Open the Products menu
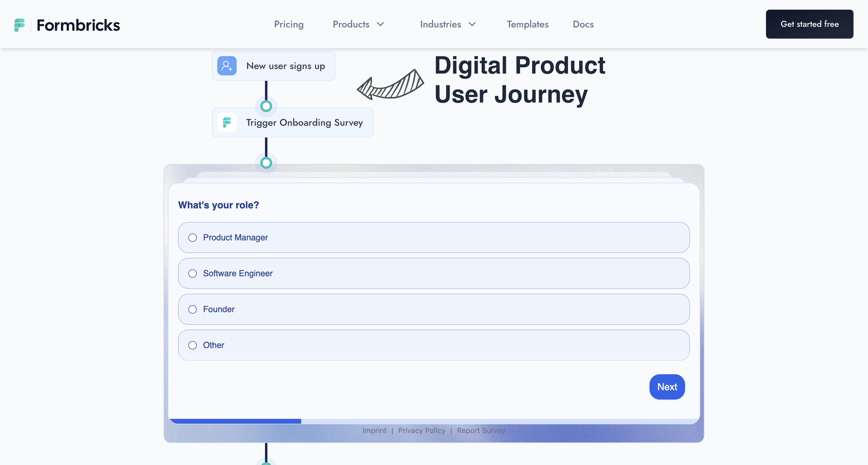Viewport: 868px width, 465px height. (x=351, y=24)
